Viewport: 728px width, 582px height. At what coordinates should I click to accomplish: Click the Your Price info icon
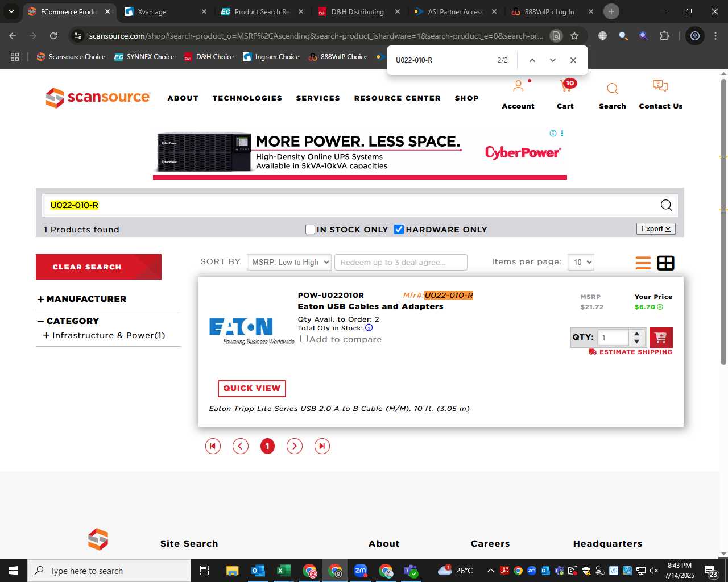[x=660, y=307]
